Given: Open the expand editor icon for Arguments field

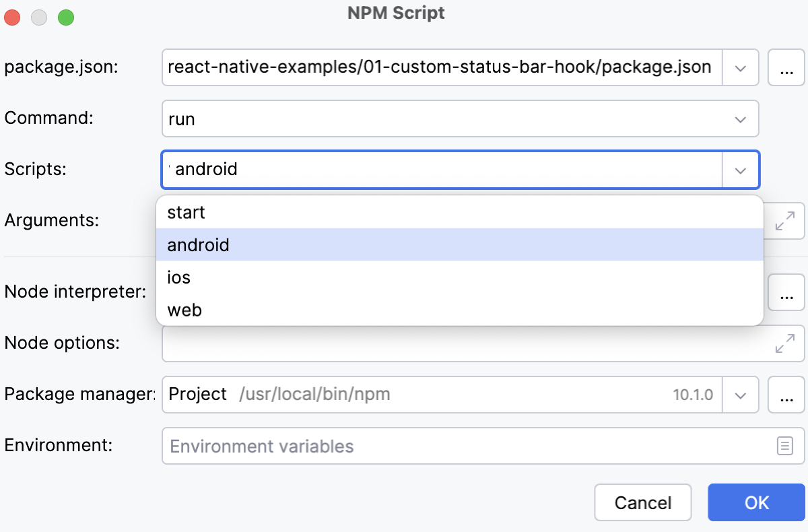Looking at the screenshot, I should click(x=786, y=220).
